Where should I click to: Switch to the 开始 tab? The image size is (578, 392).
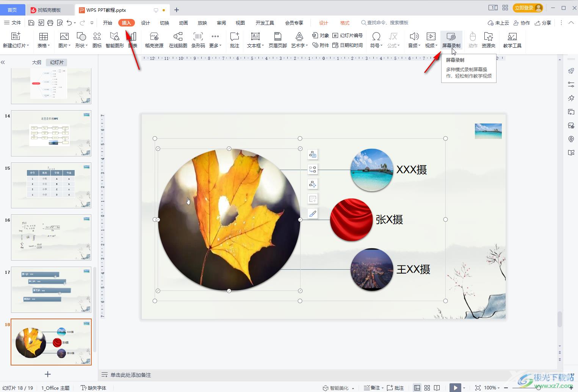[108, 23]
